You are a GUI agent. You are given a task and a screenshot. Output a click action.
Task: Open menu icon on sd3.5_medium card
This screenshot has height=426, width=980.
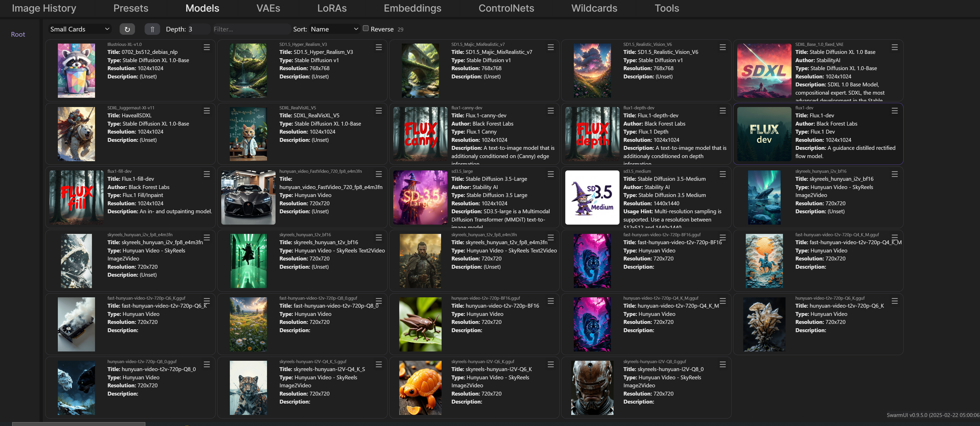(x=723, y=174)
